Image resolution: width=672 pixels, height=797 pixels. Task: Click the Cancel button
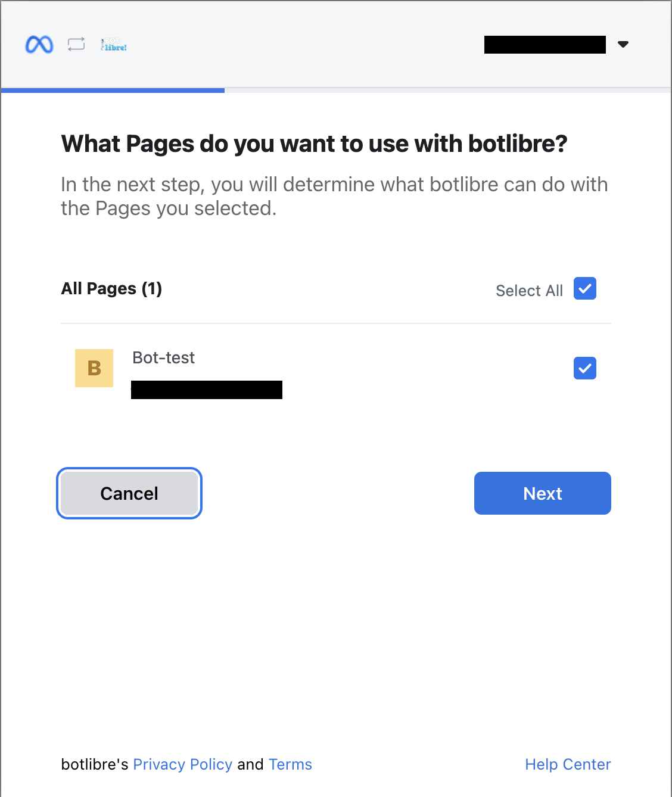click(129, 493)
